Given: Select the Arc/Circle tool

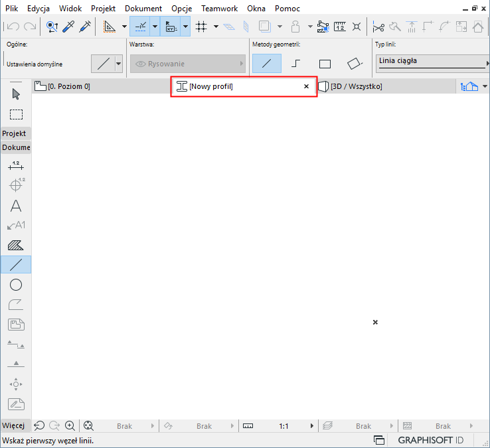Looking at the screenshot, I should (x=16, y=285).
